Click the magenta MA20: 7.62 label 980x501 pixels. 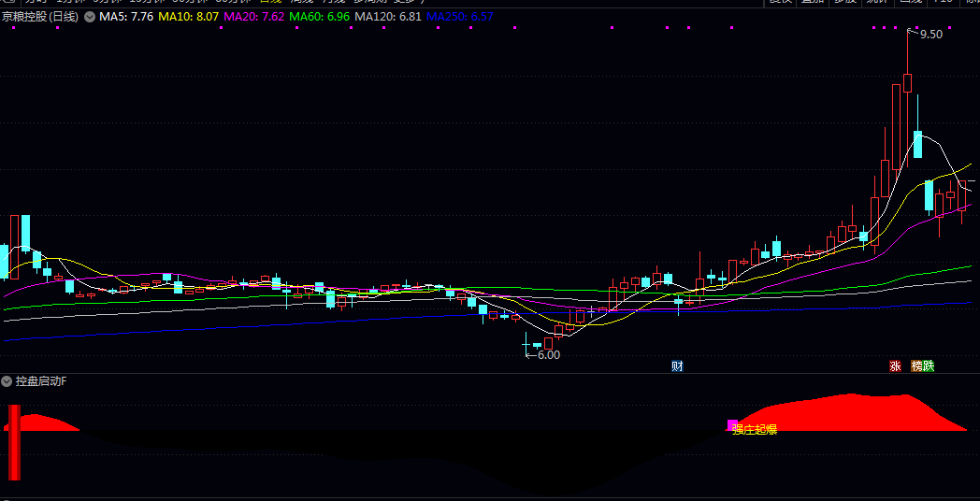254,17
